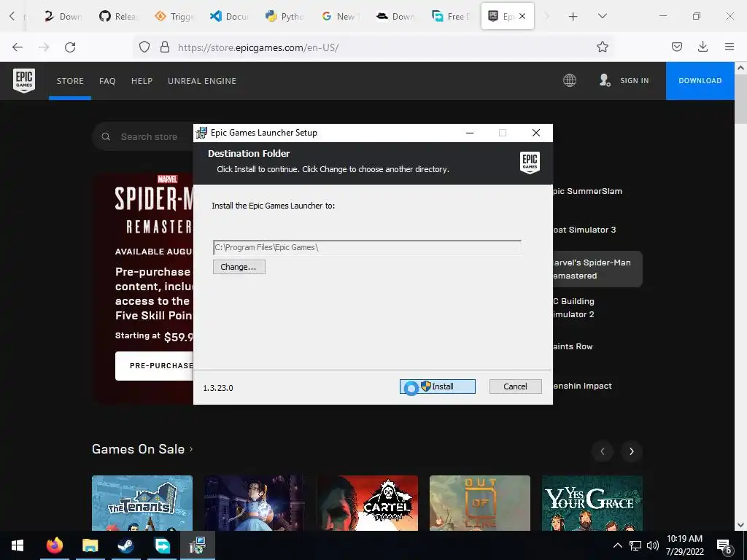747x560 pixels.
Task: Click the Epic logo in setup dialog header
Action: [530, 163]
